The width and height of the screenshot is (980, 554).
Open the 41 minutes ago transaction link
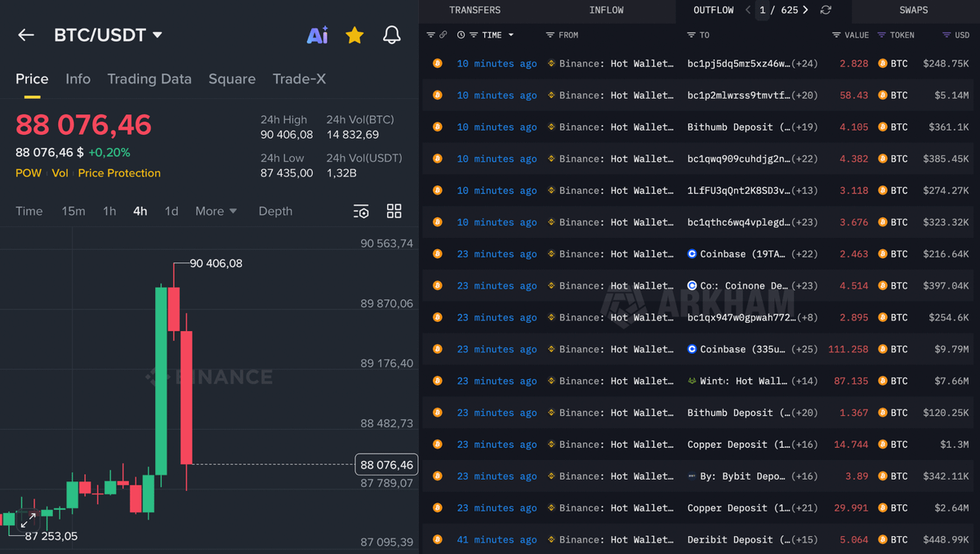[497, 539]
